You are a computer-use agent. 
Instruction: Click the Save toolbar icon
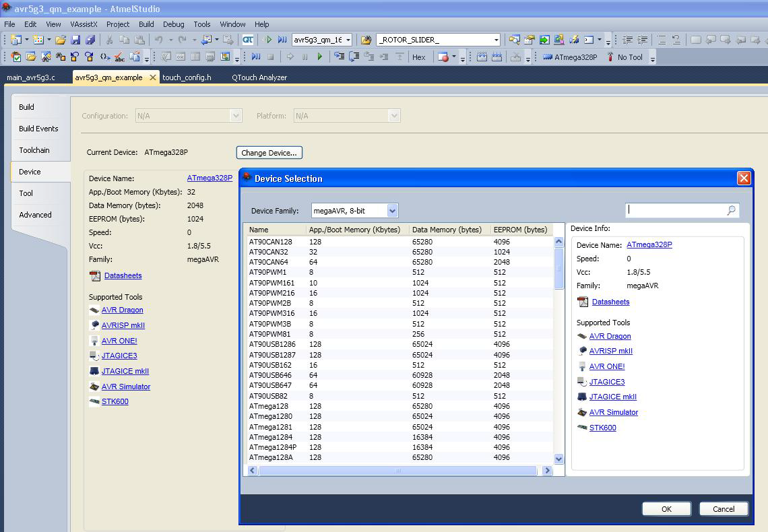point(75,40)
